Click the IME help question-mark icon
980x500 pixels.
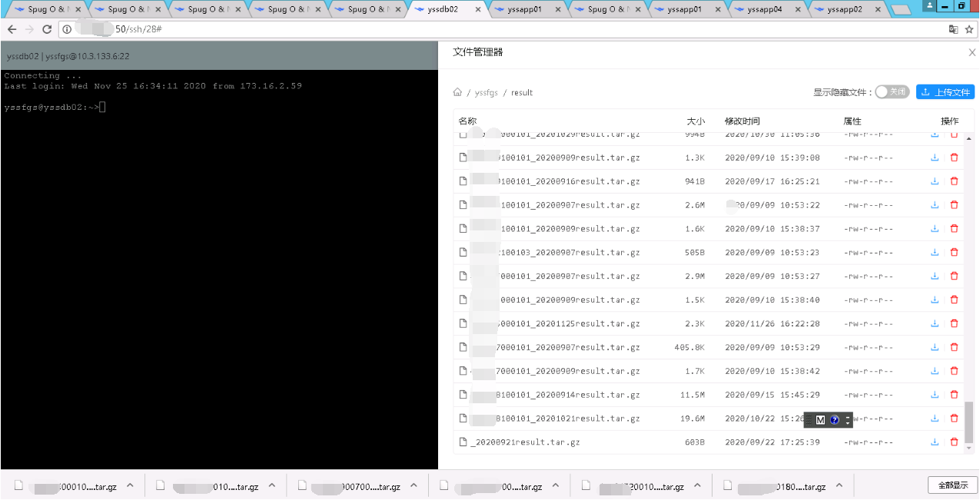click(835, 420)
